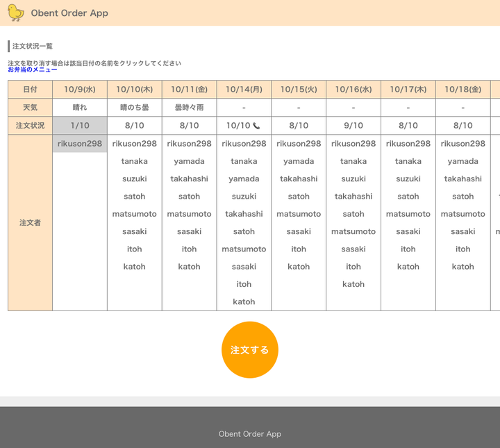Screen dimensions: 500x448
Task: Click the 10/18(金) date header
Action: click(463, 90)
